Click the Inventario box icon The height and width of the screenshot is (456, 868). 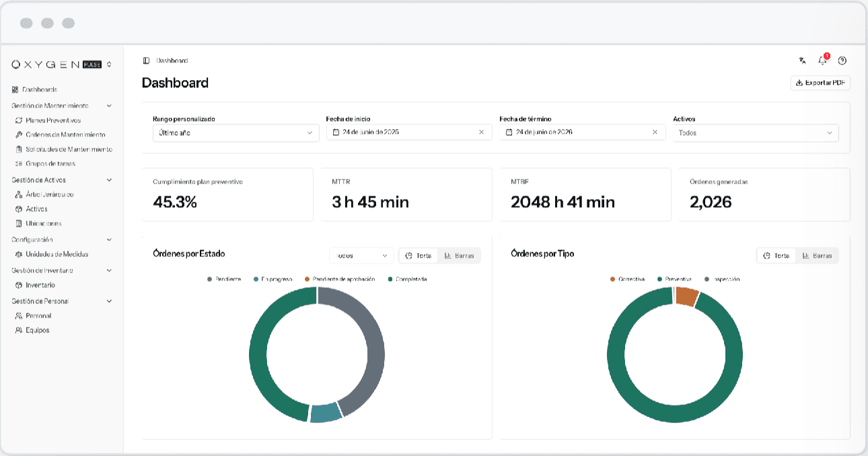tap(19, 285)
